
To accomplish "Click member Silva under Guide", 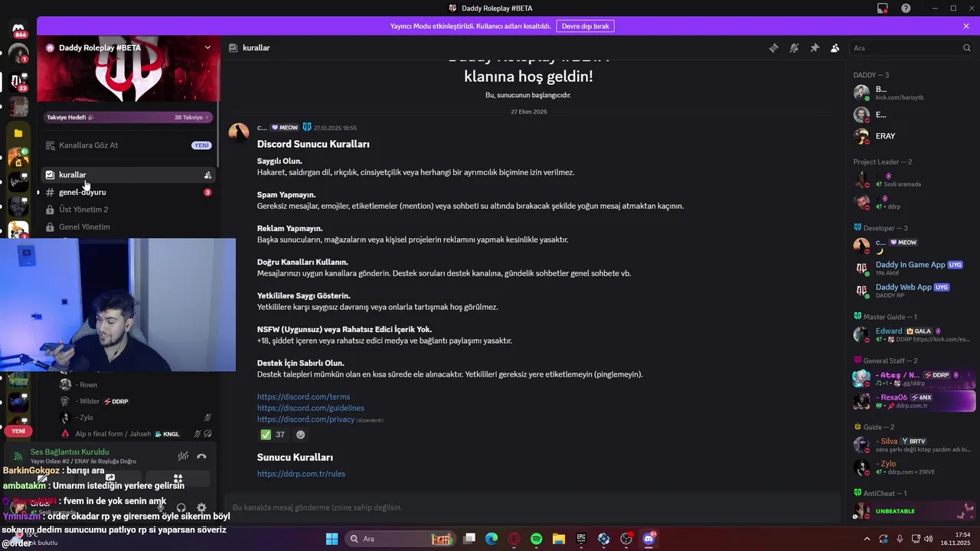I will [913, 445].
